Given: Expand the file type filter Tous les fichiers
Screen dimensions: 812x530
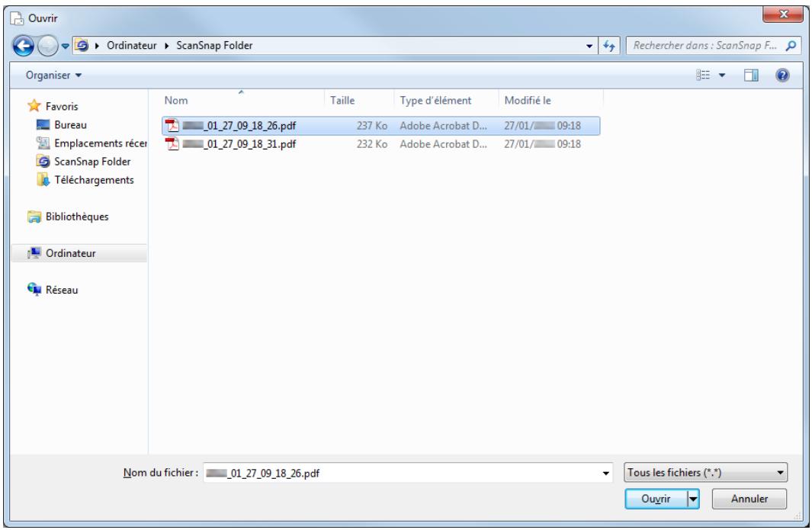Looking at the screenshot, I should coord(705,474).
